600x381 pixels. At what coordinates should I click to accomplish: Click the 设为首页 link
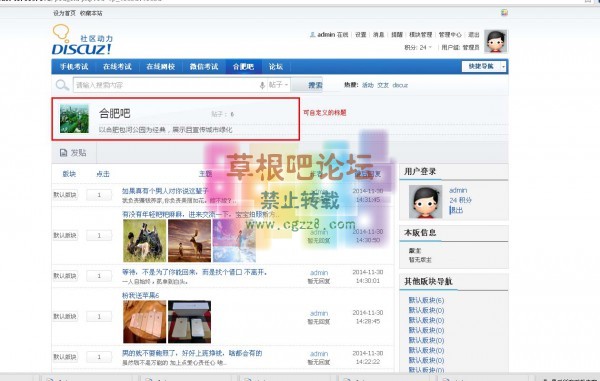pyautogui.click(x=64, y=13)
